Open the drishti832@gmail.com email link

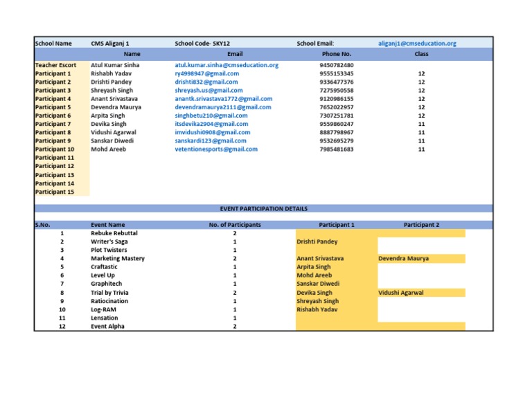pos(206,82)
